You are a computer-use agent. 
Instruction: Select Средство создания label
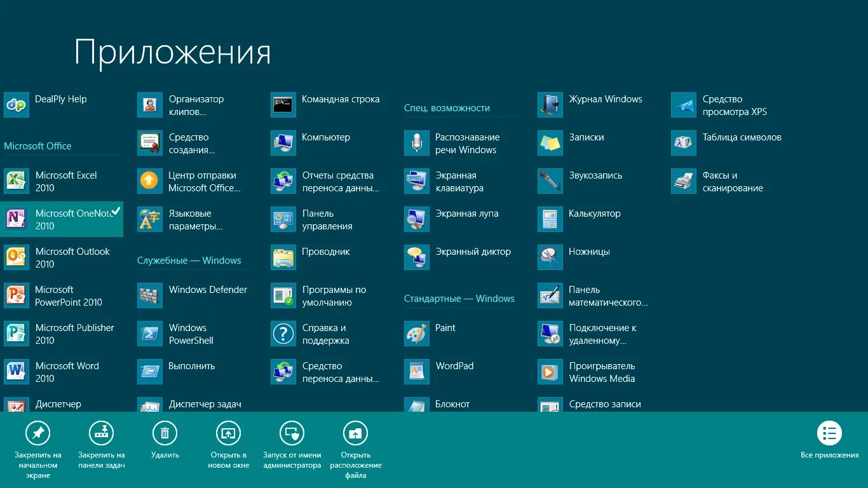coord(192,144)
